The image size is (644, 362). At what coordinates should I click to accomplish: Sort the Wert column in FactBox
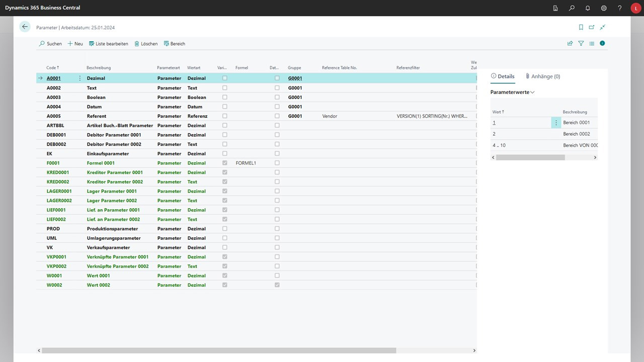click(499, 112)
